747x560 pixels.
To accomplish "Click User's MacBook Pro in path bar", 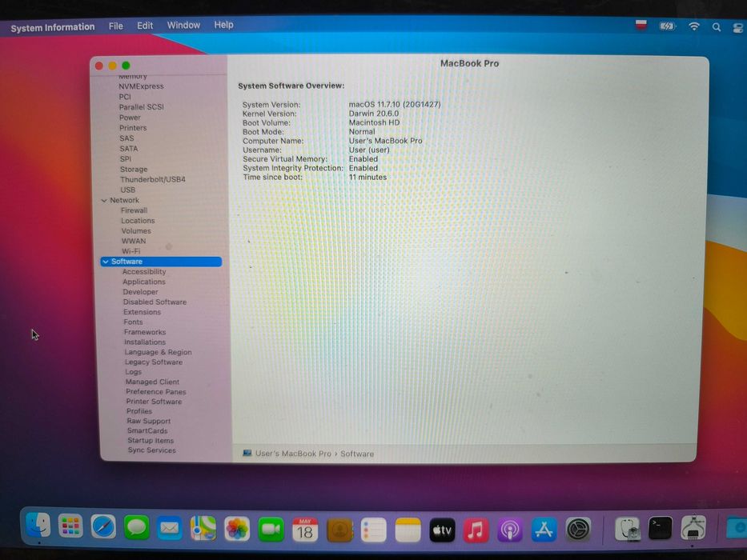I will click(293, 454).
